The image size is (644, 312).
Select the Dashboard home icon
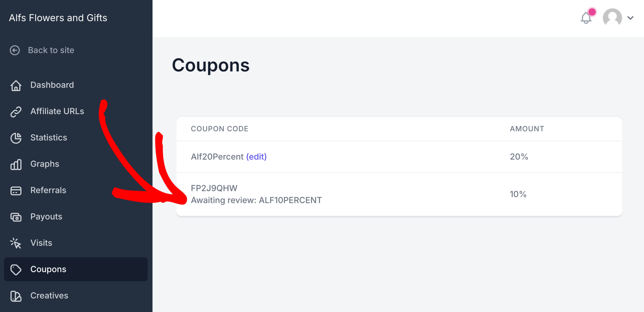[16, 86]
